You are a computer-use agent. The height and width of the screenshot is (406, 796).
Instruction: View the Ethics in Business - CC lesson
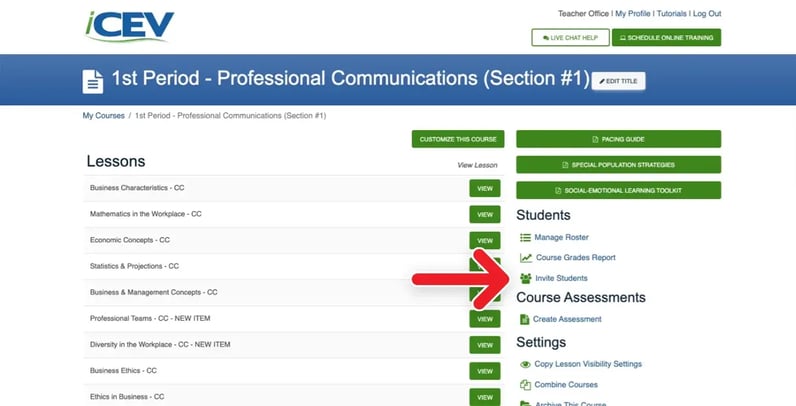coord(485,397)
